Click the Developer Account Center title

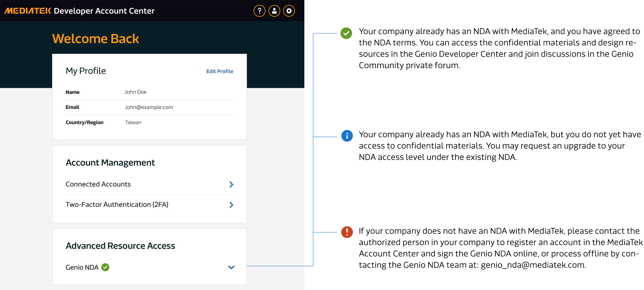pos(104,11)
